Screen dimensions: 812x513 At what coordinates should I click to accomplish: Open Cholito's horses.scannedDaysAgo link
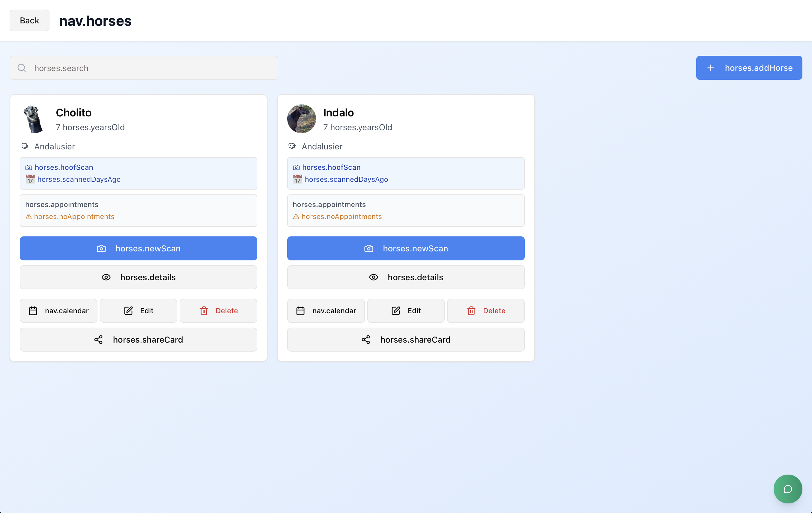79,179
